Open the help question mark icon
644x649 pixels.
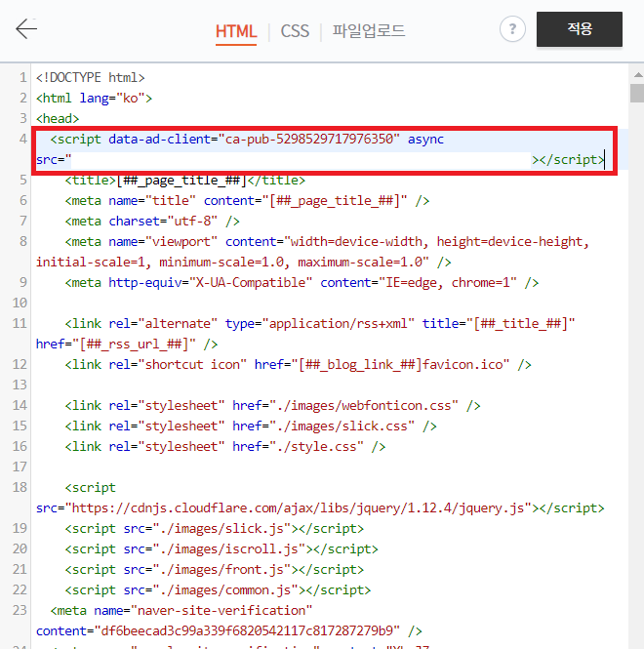[x=512, y=29]
